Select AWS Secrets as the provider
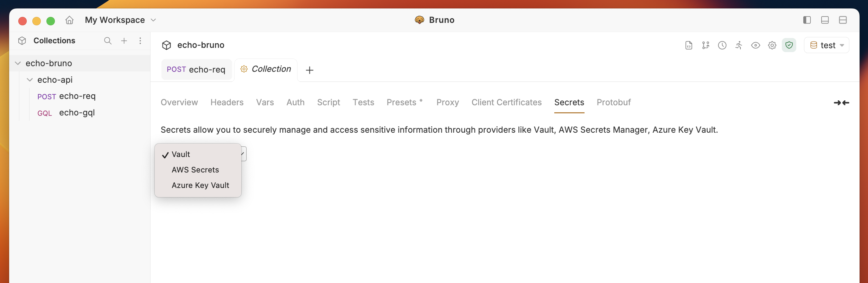 (x=195, y=170)
